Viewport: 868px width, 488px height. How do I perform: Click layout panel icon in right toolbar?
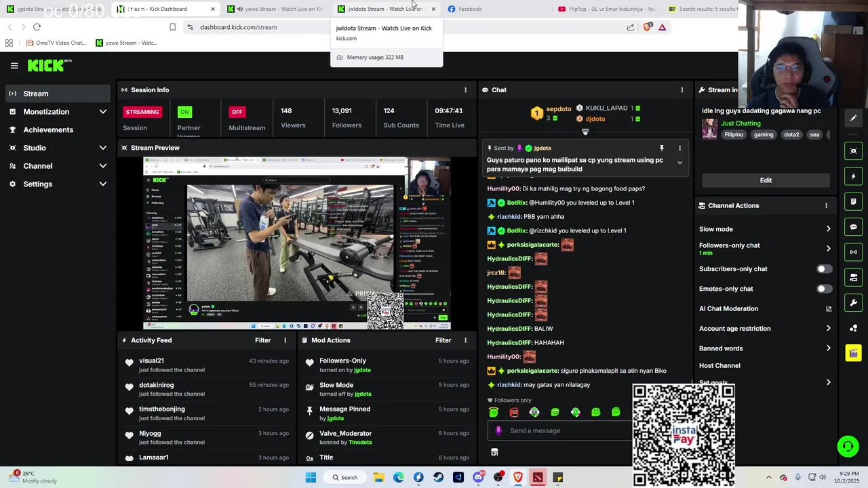[x=854, y=277]
